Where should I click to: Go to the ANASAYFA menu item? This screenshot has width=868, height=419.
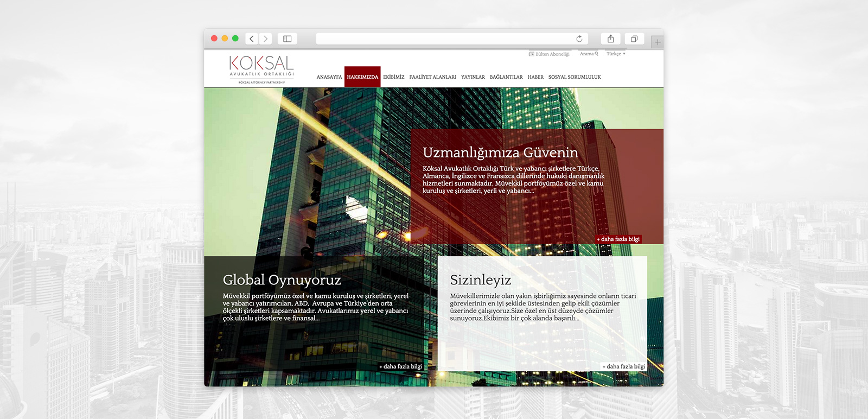click(x=329, y=77)
